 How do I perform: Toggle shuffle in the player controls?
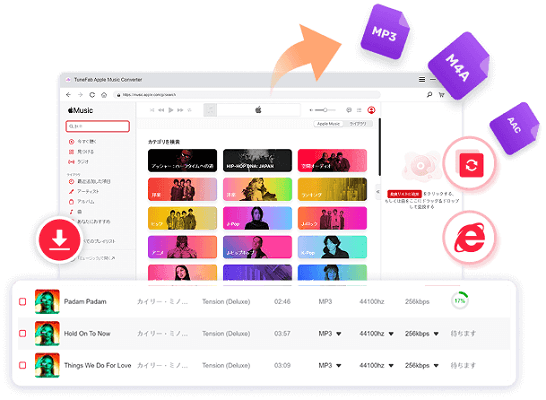[152, 110]
